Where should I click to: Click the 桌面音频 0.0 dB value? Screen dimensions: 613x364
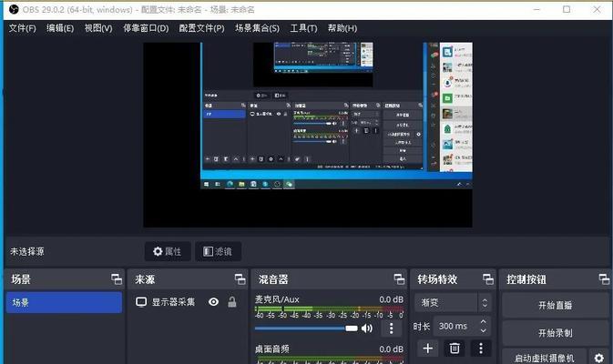click(x=391, y=349)
